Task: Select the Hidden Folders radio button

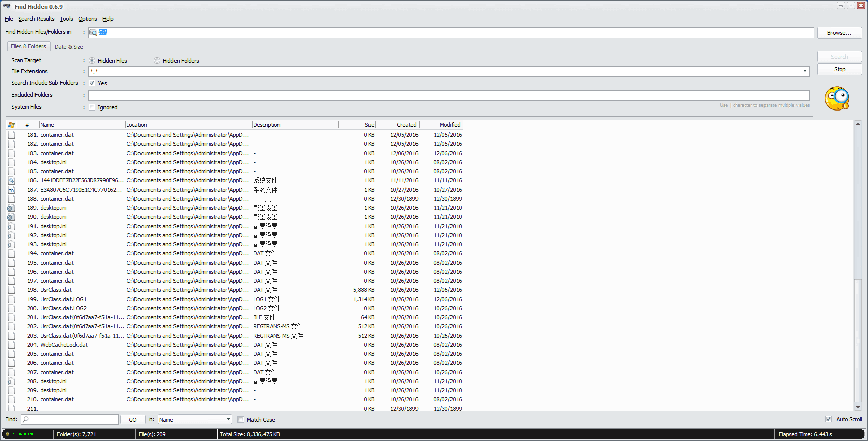Action: click(x=157, y=61)
